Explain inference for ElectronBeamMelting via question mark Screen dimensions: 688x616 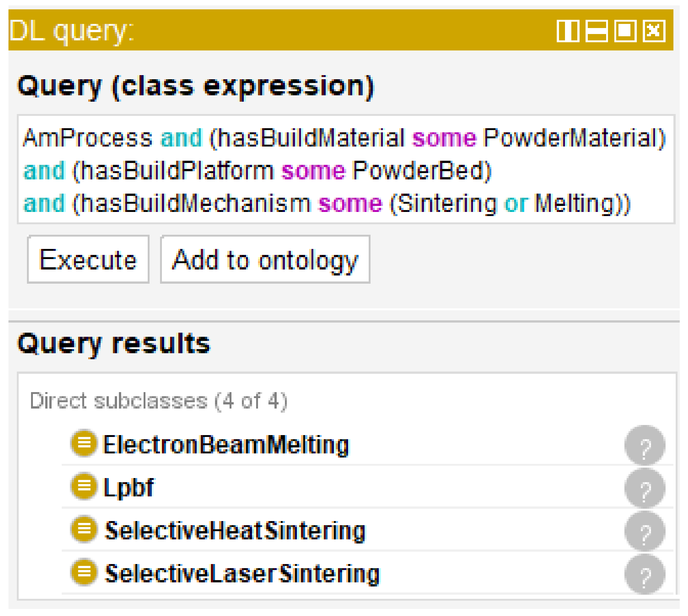coord(645,445)
